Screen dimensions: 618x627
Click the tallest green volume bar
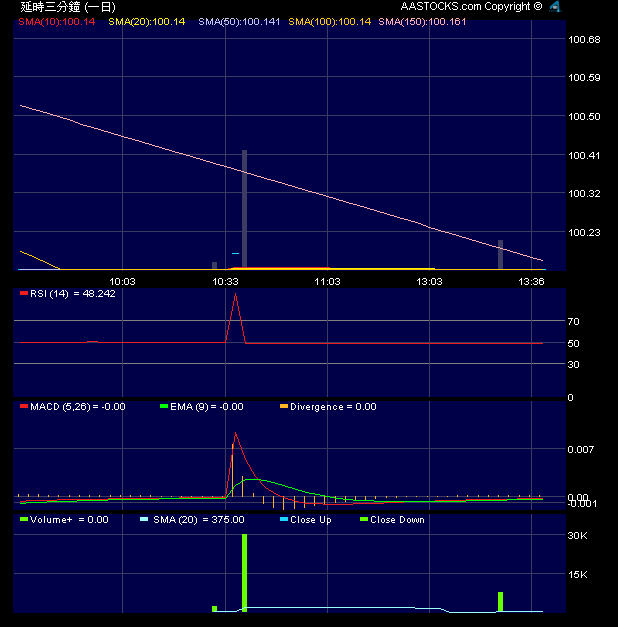243,572
